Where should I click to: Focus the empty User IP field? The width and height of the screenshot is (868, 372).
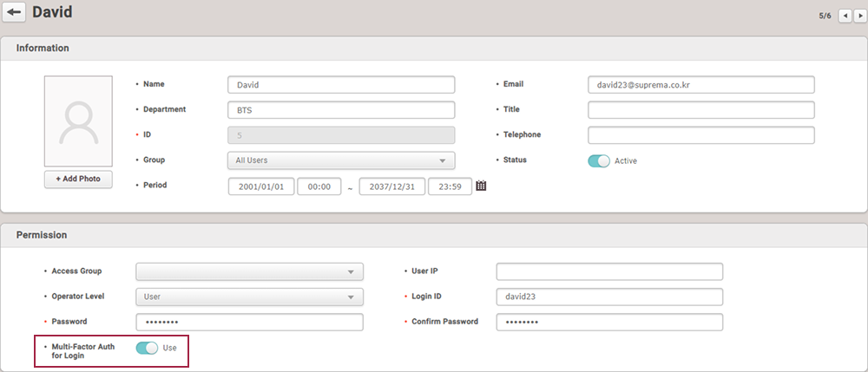coord(609,271)
